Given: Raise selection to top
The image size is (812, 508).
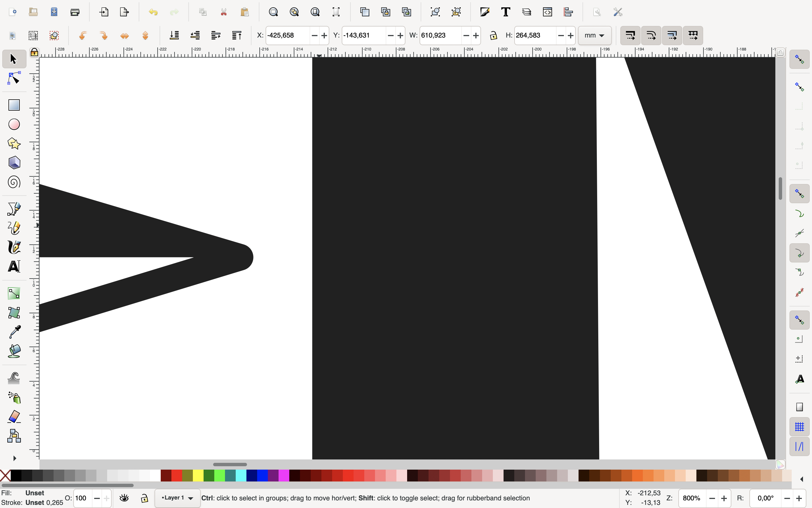Looking at the screenshot, I should [x=237, y=35].
